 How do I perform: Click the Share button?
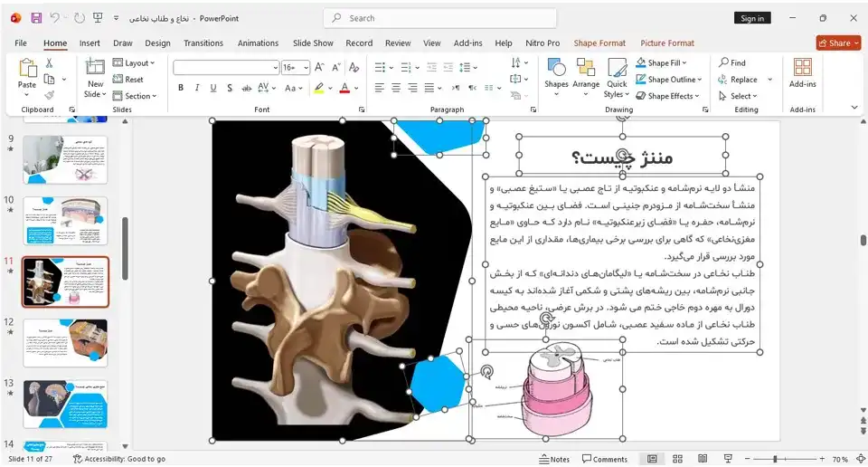click(838, 43)
